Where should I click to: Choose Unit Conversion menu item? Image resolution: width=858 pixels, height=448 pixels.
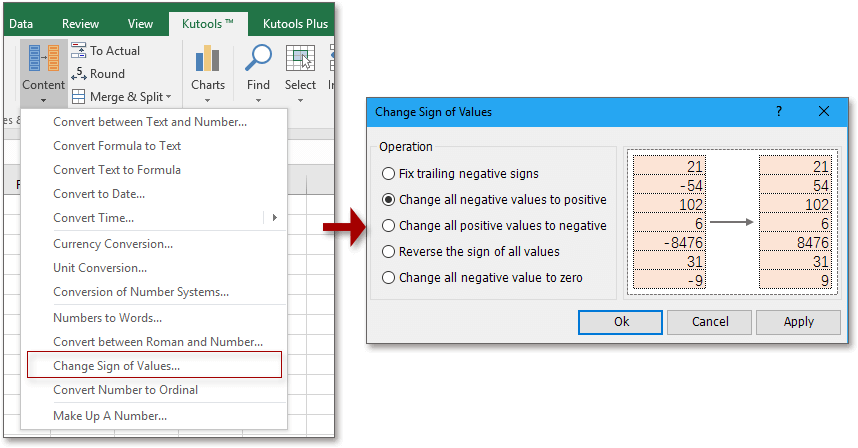(154, 268)
